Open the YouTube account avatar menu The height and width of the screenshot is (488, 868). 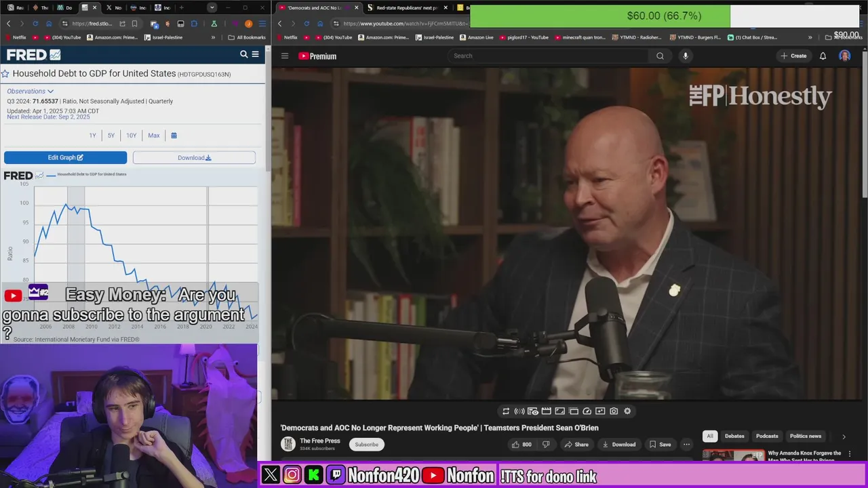point(845,56)
